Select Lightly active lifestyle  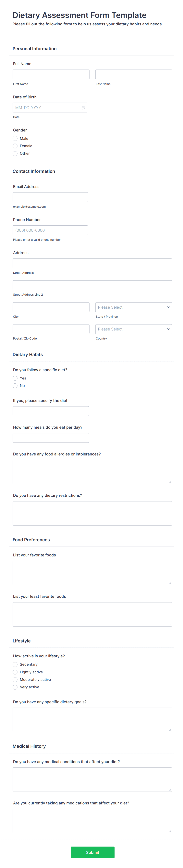click(x=15, y=672)
